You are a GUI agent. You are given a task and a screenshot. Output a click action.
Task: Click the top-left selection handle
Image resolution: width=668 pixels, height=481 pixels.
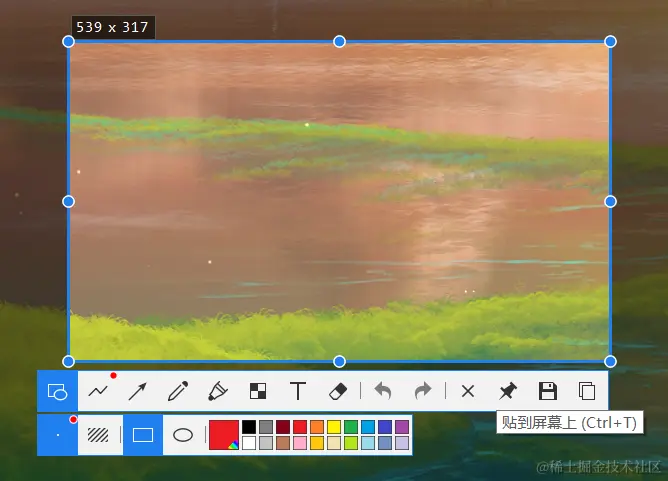point(68,41)
